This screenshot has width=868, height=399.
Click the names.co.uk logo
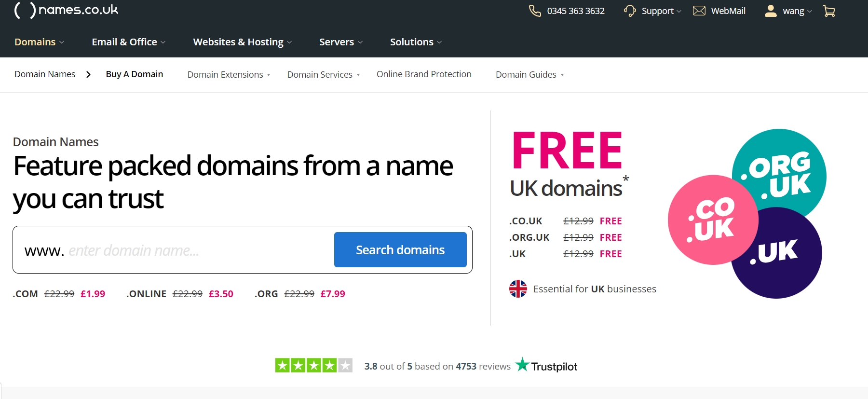[66, 10]
